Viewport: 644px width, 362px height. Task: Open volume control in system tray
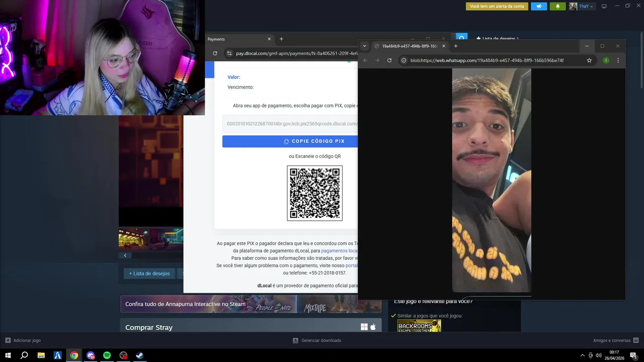click(598, 355)
